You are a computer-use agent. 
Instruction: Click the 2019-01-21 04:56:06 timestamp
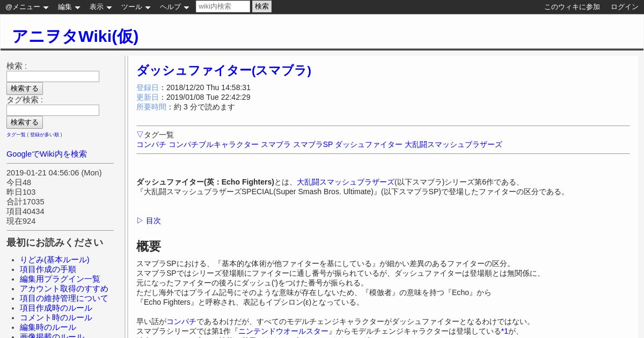(x=54, y=173)
